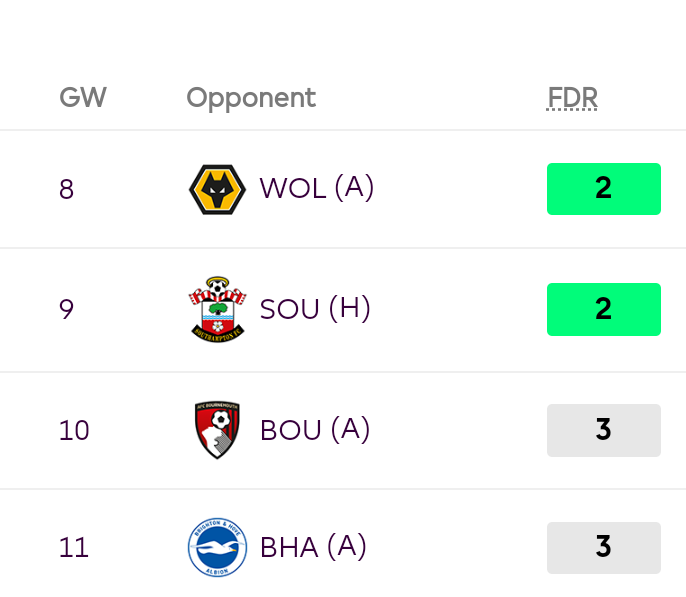The height and width of the screenshot is (597, 686).
Task: Select the grey FDR 3 badge for Brighton
Action: pos(604,548)
